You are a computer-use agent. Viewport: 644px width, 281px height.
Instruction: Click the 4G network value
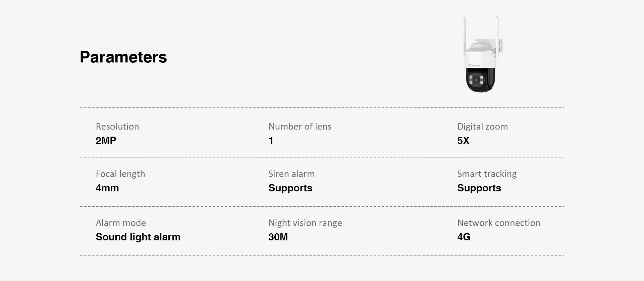464,237
